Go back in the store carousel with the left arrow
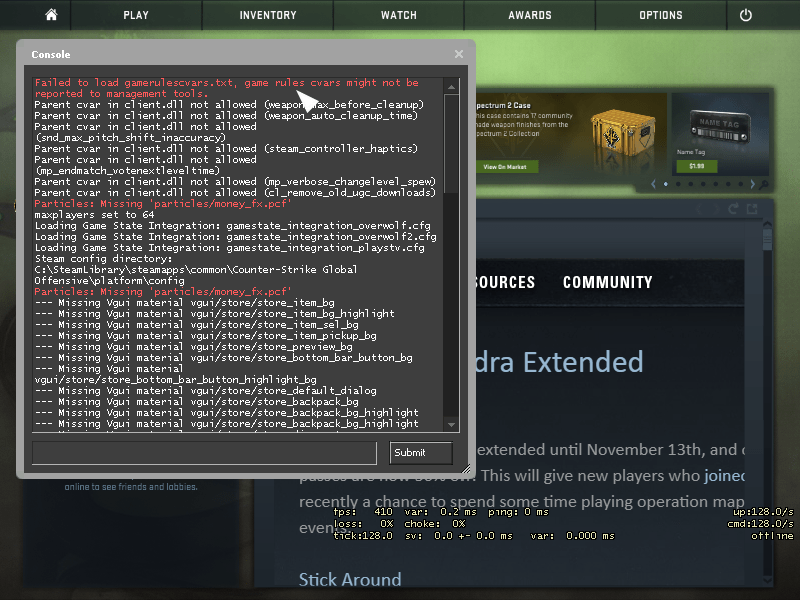This screenshot has height=600, width=800. pyautogui.click(x=653, y=184)
